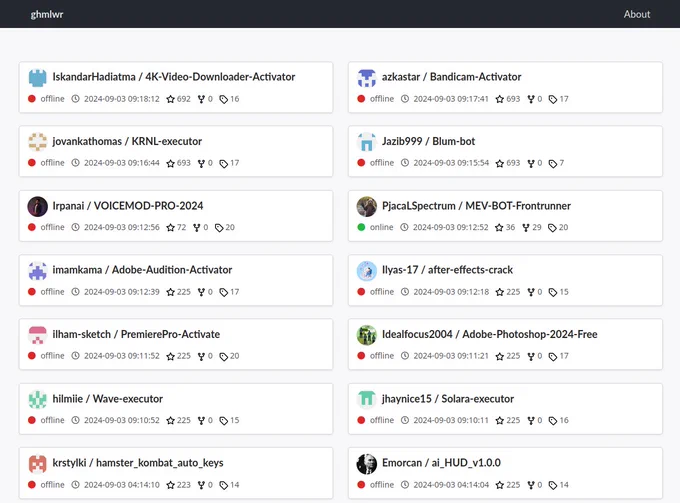Click imamkama's purple avatar

point(38,271)
